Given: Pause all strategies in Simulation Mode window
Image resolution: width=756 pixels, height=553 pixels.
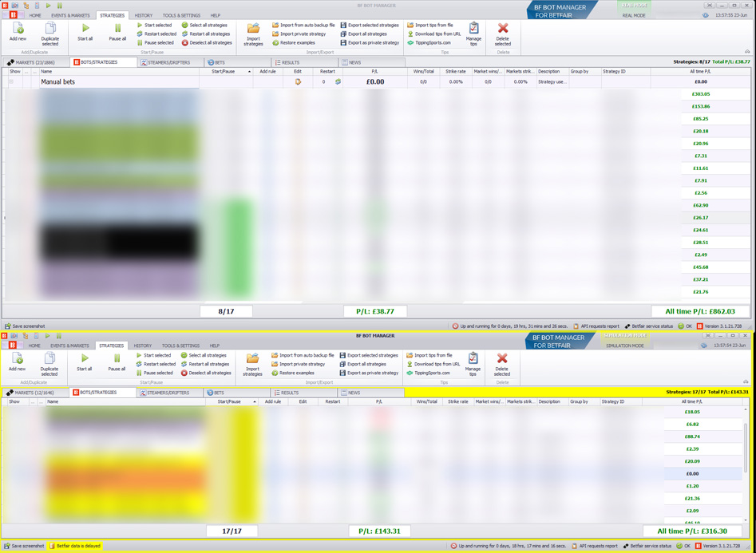Looking at the screenshot, I should coord(117,362).
